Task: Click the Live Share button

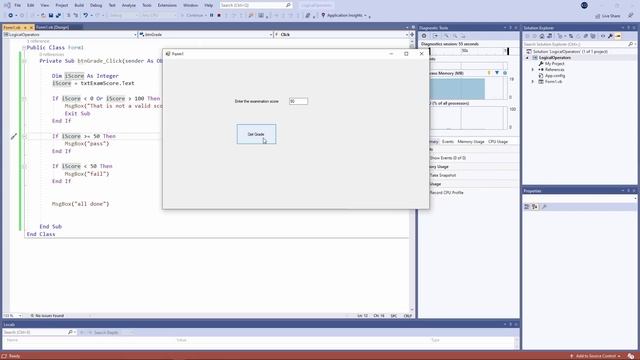Action: (607, 16)
